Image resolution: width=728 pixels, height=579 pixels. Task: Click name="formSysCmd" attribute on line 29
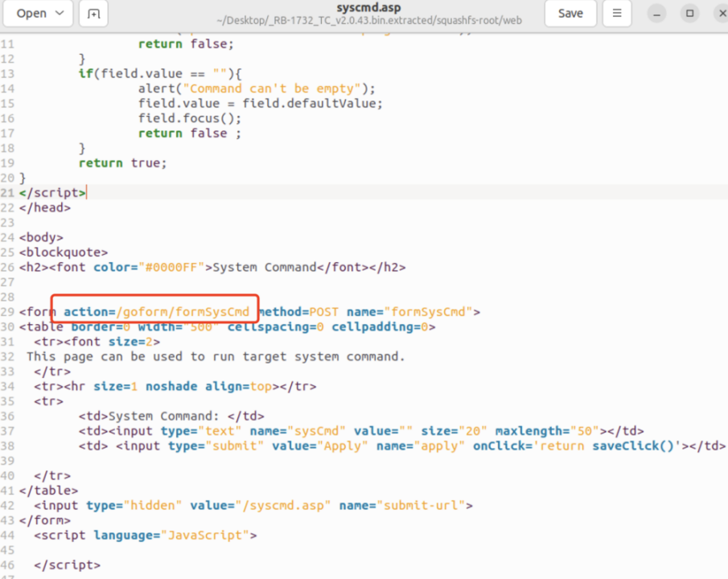409,311
